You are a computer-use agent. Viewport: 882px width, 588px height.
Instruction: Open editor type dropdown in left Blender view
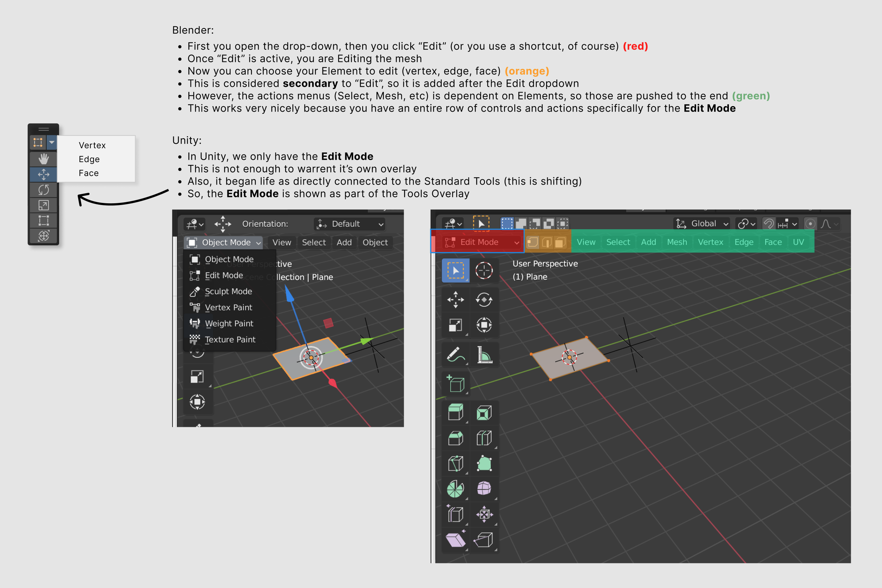point(195,224)
